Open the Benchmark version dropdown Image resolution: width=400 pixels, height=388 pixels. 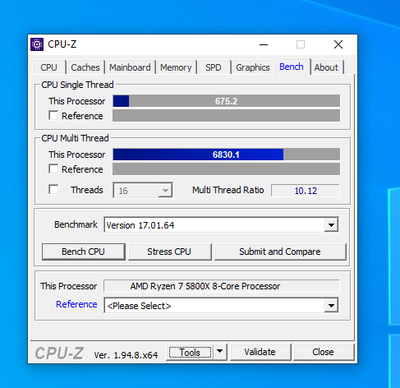[x=331, y=225]
